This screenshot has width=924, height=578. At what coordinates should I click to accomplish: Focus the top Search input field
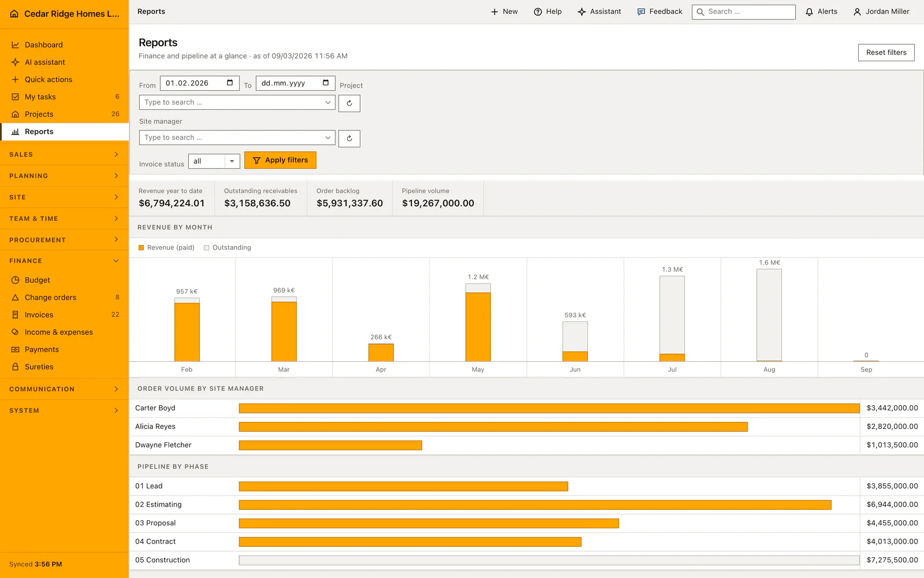(744, 12)
